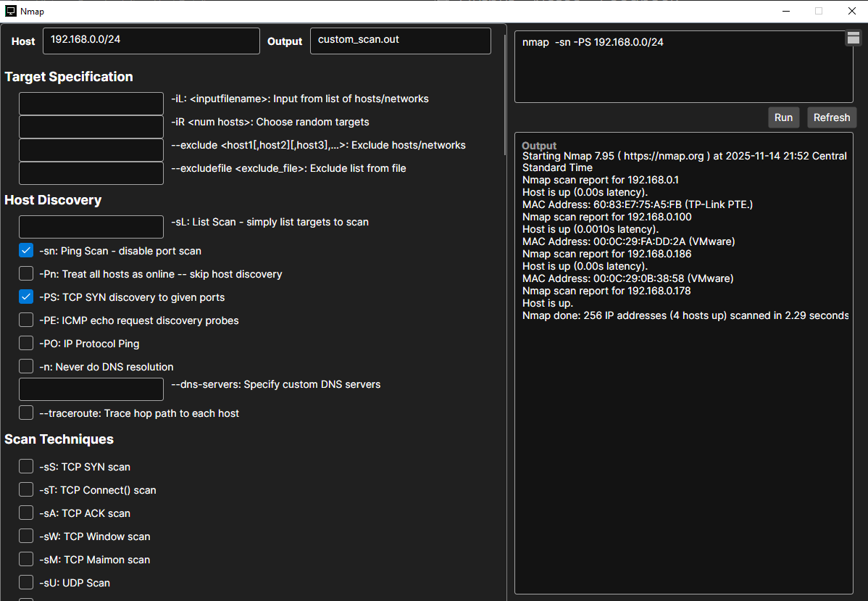Check the -PE ICMP echo request option
The height and width of the screenshot is (601, 868).
click(x=26, y=320)
